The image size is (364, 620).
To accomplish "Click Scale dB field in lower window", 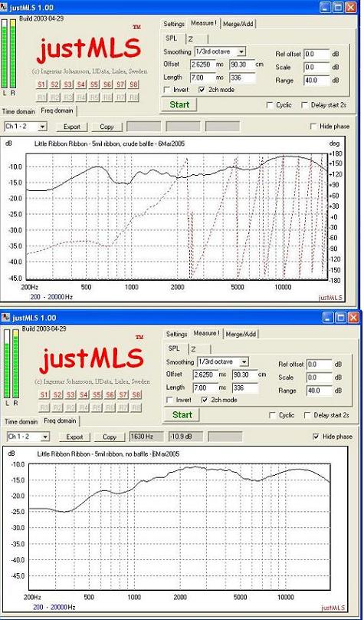I will (x=319, y=378).
